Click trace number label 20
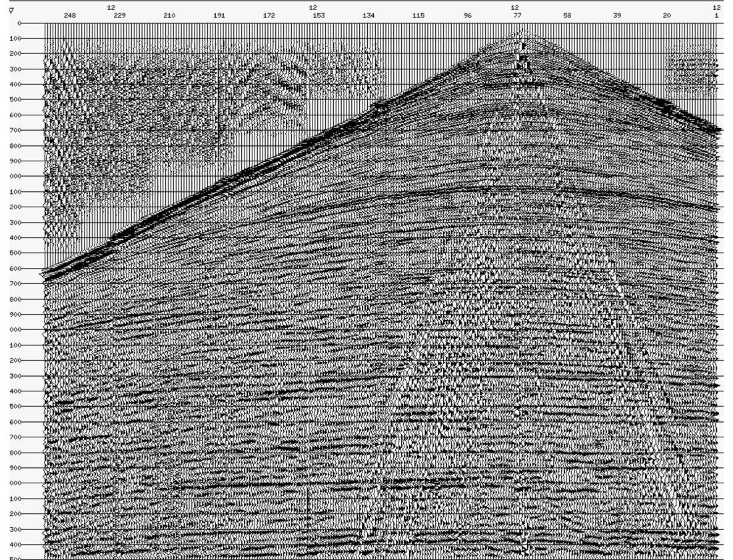 666,15
